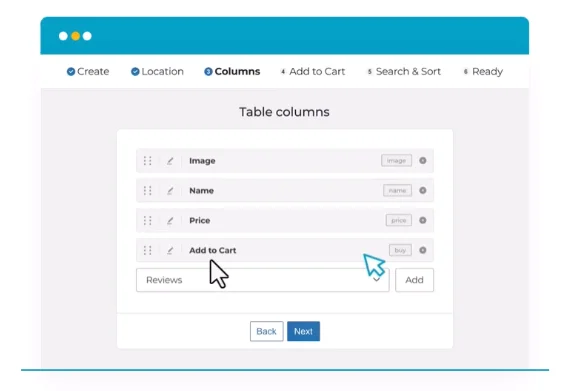Click the Back button
Image resolution: width=567 pixels, height=391 pixels.
point(267,331)
